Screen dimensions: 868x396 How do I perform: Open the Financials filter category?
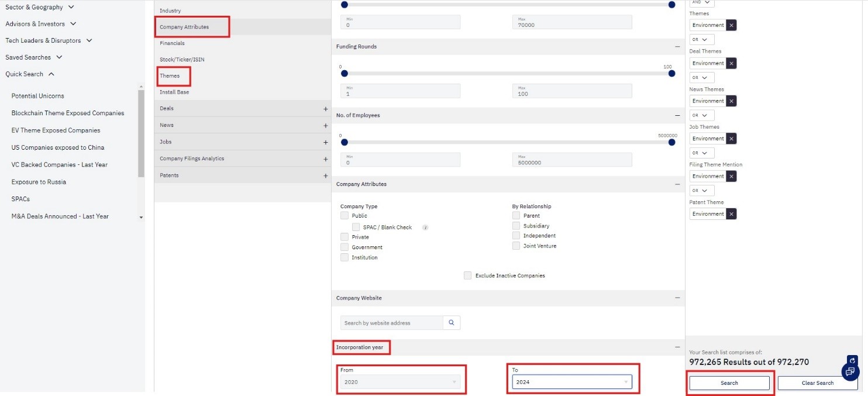[x=172, y=43]
